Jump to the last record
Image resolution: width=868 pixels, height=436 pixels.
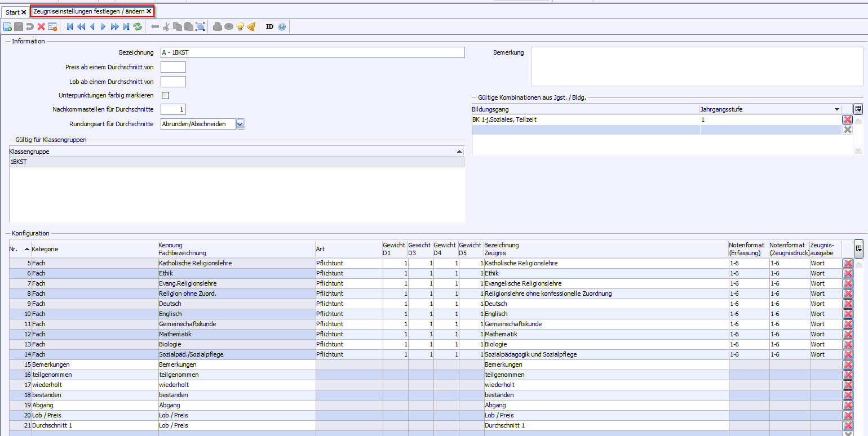(126, 26)
